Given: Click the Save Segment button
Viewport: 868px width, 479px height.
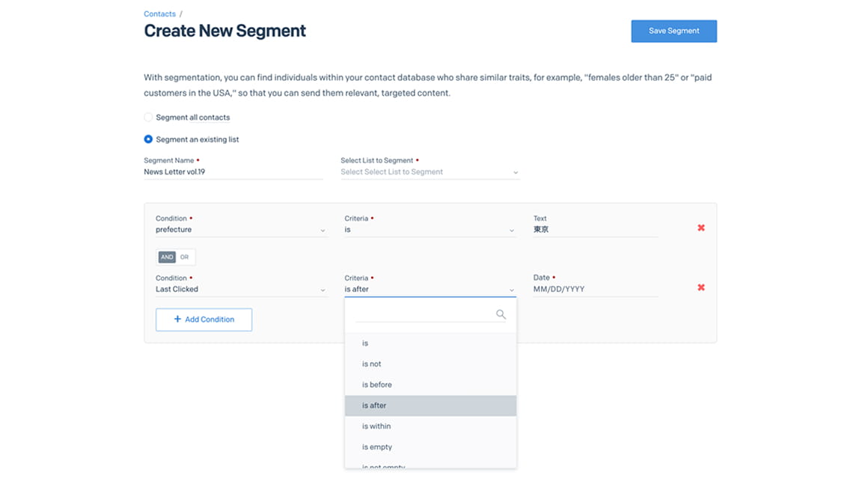Looking at the screenshot, I should pos(673,31).
